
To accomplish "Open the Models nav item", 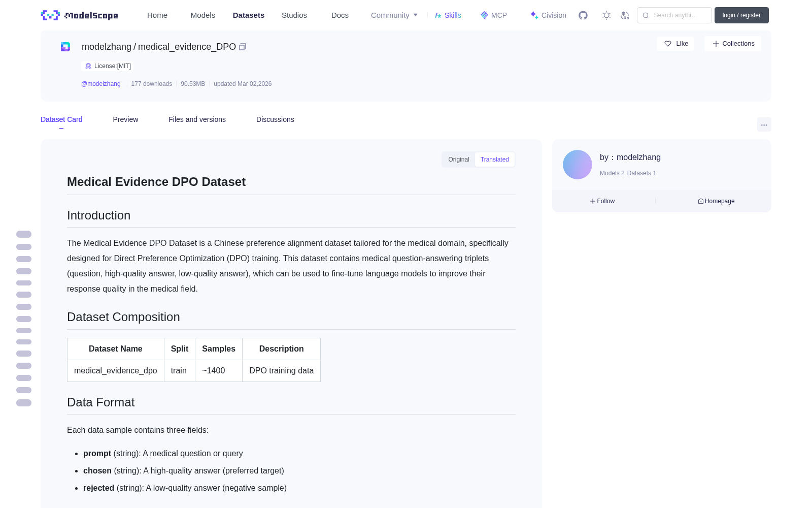I will tap(203, 15).
